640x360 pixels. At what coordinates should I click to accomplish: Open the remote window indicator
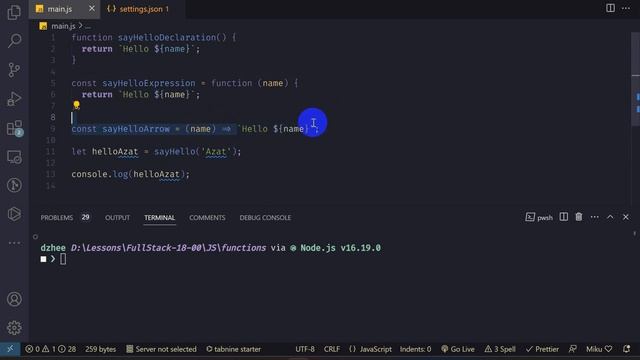click(x=10, y=349)
